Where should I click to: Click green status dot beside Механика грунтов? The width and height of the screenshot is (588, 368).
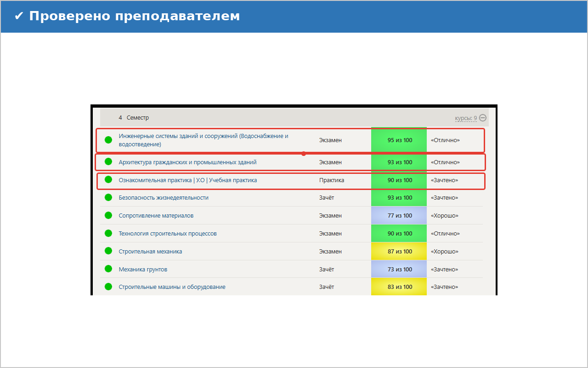(108, 269)
